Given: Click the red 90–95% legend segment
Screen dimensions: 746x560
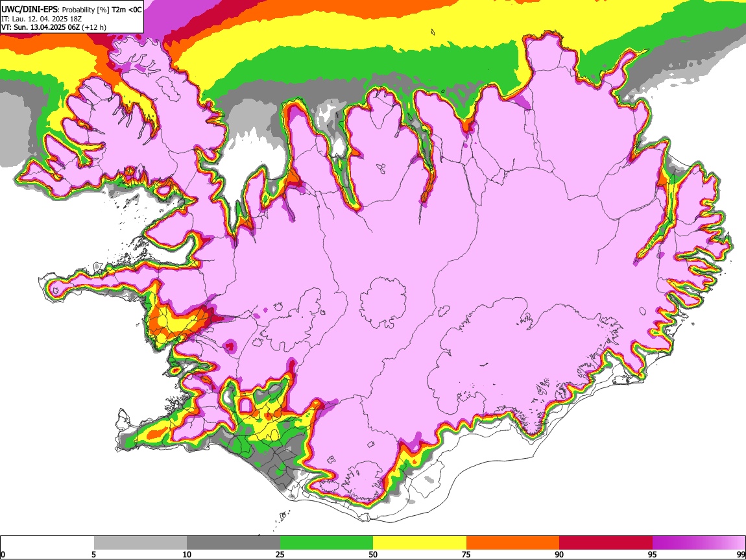Looking at the screenshot, I should (x=606, y=543).
